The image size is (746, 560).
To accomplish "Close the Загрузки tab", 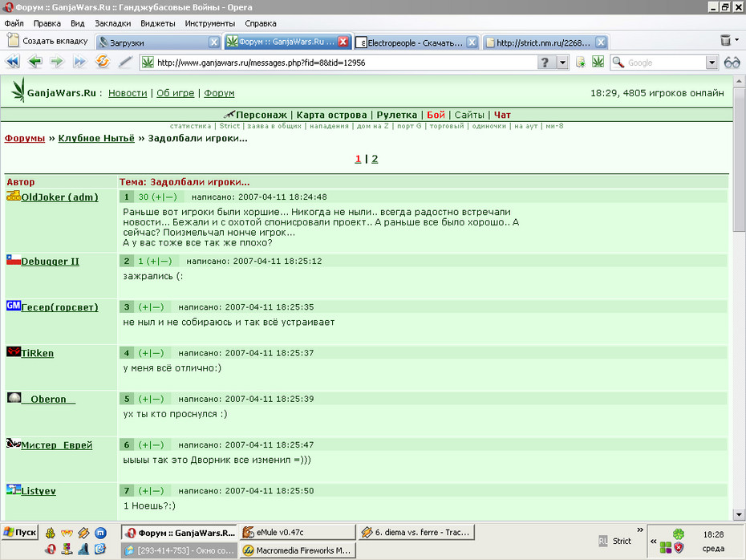I will click(214, 43).
